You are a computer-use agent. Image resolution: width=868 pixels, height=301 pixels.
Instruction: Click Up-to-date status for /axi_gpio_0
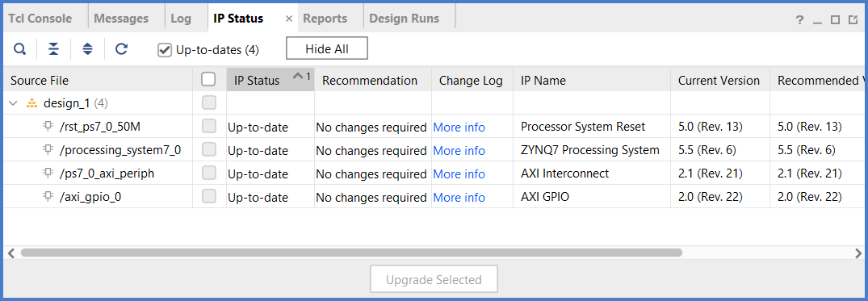[x=258, y=198]
